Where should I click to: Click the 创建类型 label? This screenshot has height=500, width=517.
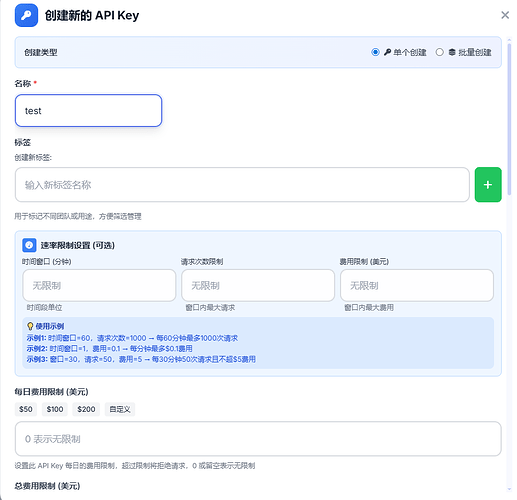pyautogui.click(x=41, y=52)
